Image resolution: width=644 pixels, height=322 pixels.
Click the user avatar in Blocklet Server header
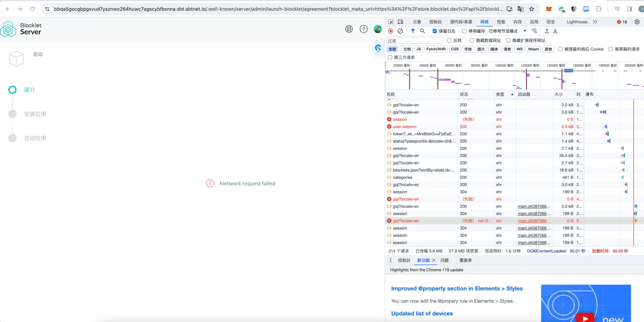coord(378,29)
